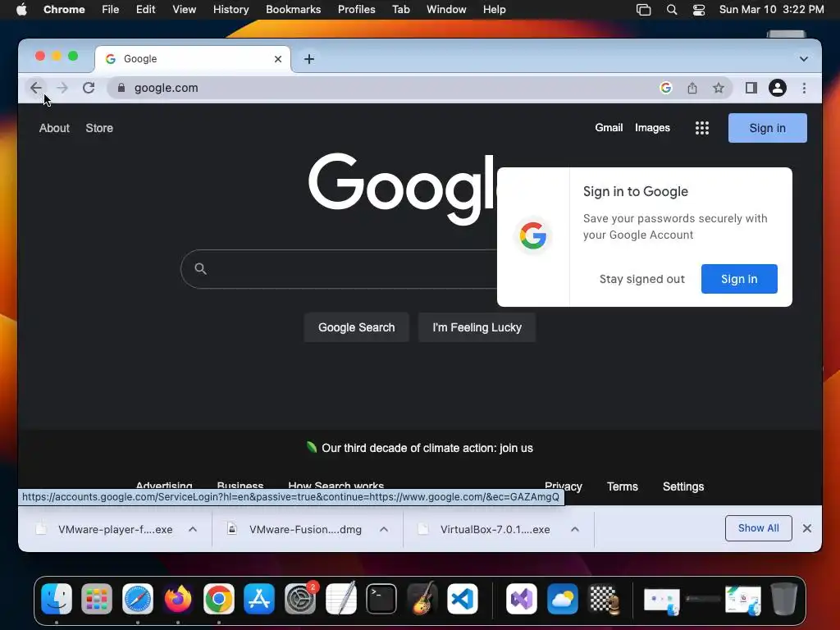Launch Safari from the Dock
840x630 pixels.
coord(138,598)
